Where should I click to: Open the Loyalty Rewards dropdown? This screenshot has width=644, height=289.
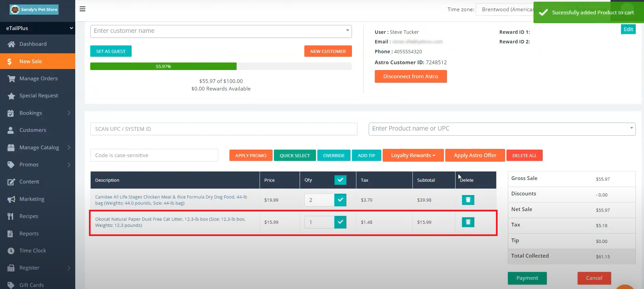[x=413, y=155]
